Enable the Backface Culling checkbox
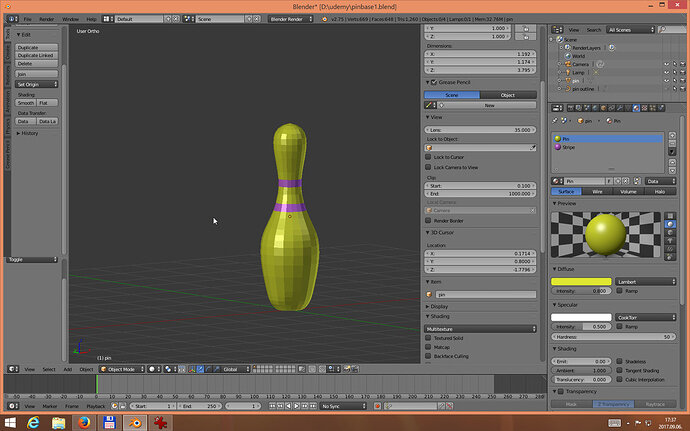Screen dimensions: 690x431 click(x=428, y=356)
